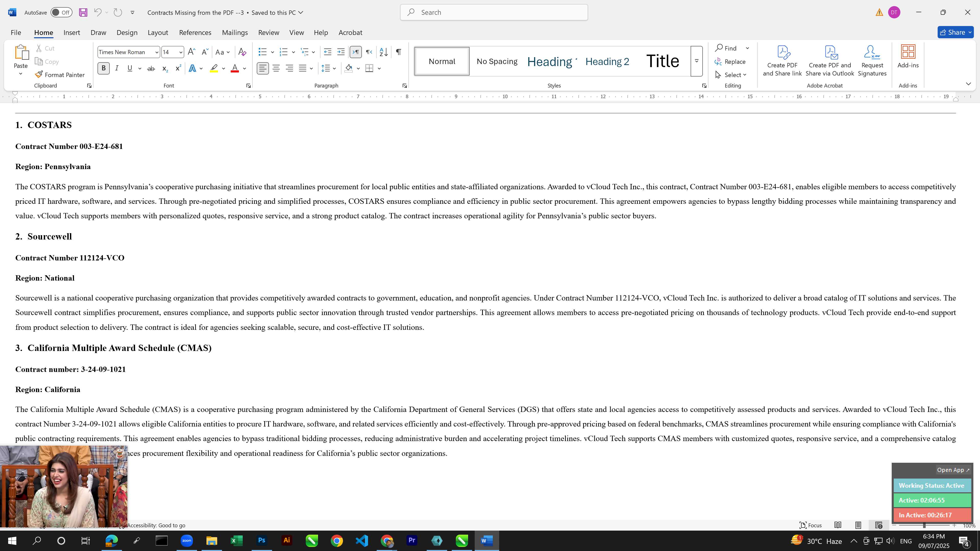
Task: Click the Save icon in title bar
Action: click(83, 12)
